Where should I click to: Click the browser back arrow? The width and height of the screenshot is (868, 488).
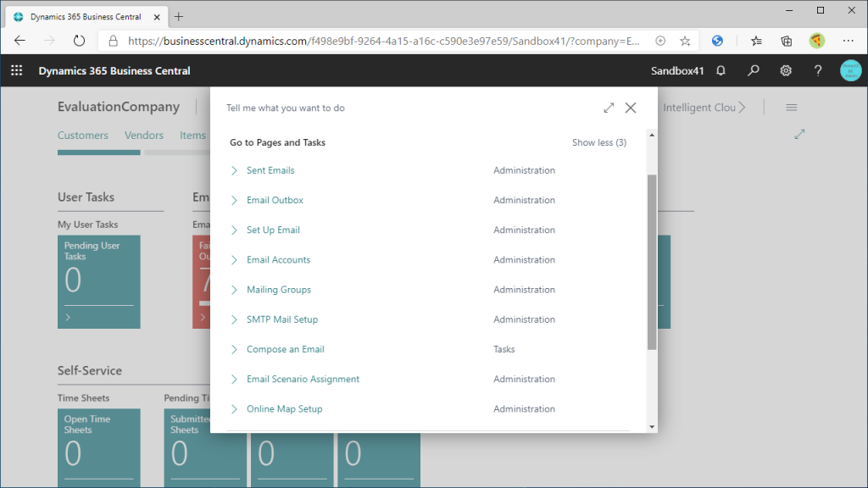pyautogui.click(x=20, y=41)
